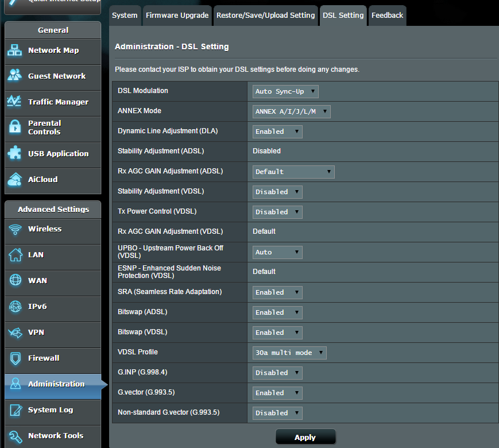Click the Administration - DSL Setting heading

(x=172, y=47)
